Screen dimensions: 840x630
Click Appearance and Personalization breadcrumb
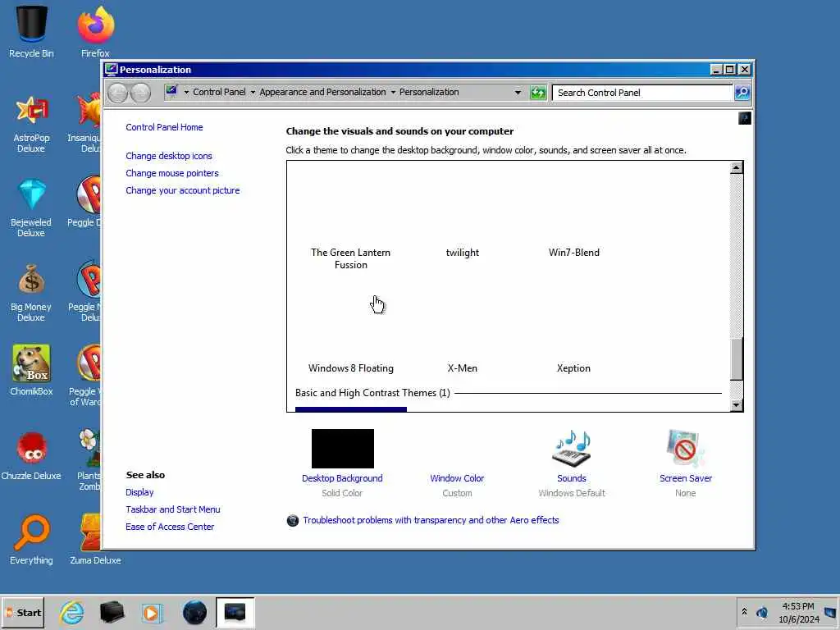pos(322,92)
